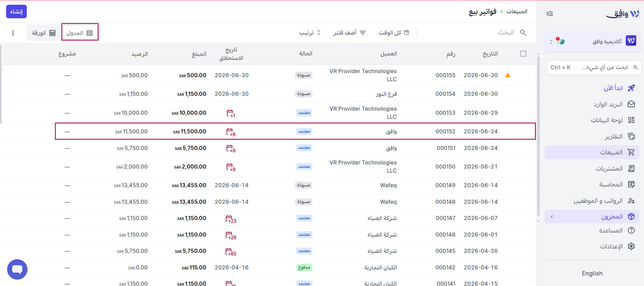The height and width of the screenshot is (286, 644).
Task: Open المشتريات in the sidebar
Action: (x=592, y=168)
